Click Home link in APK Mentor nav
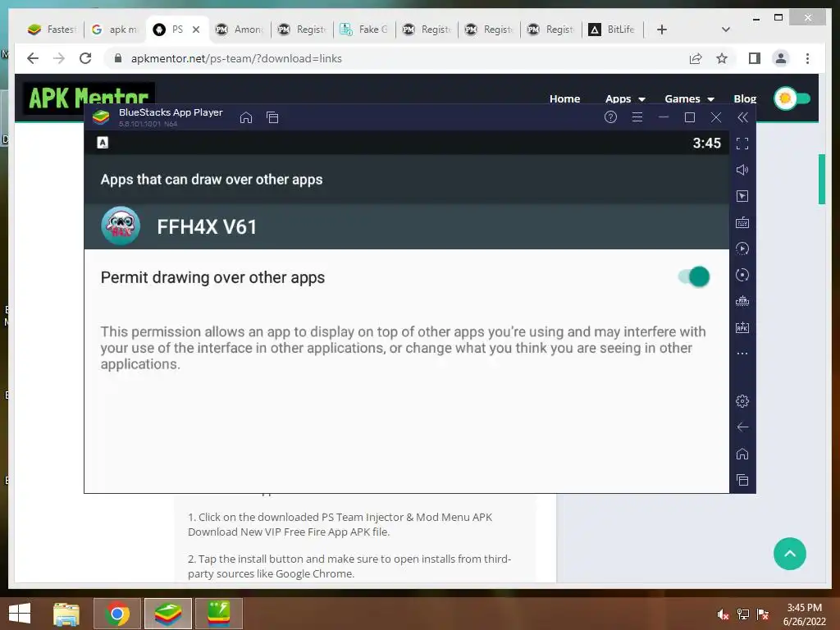The image size is (840, 630). click(x=564, y=98)
